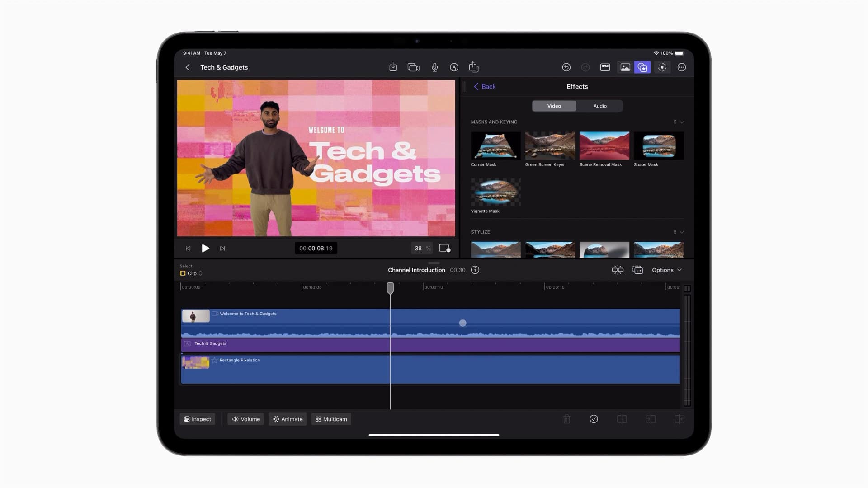Select the Video effects tab
Image resolution: width=868 pixels, height=488 pixels.
(554, 106)
